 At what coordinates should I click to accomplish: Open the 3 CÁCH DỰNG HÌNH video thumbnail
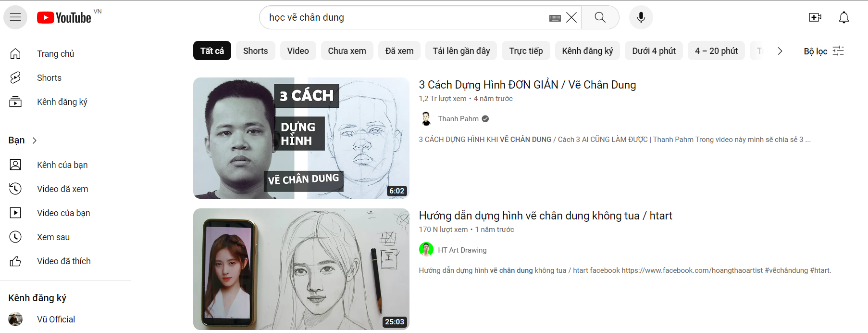pos(301,138)
